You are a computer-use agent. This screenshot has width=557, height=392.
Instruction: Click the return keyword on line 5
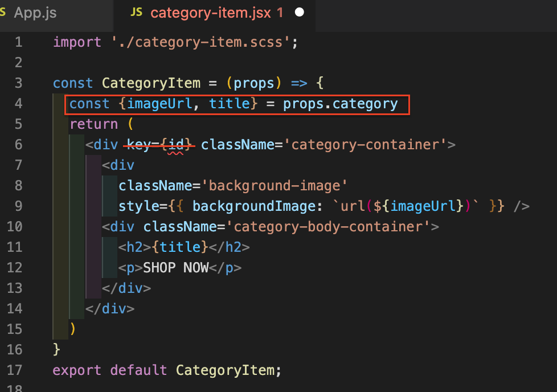(x=94, y=124)
